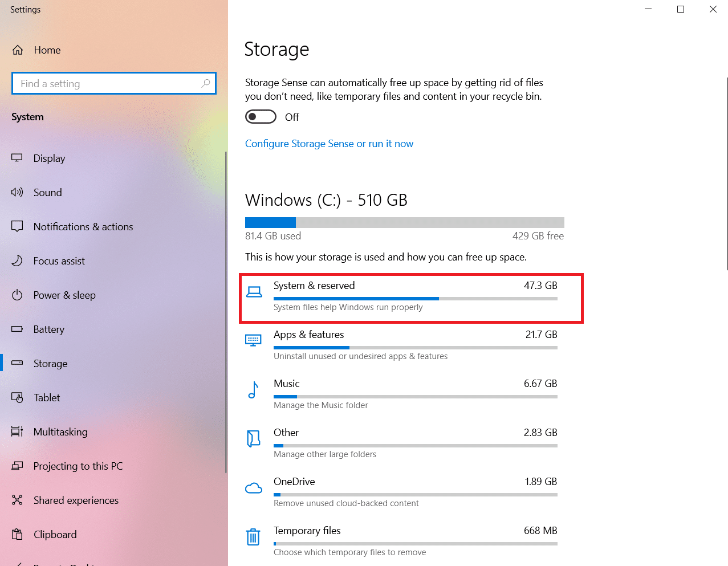Select the Music note icon
The image size is (728, 566).
(253, 390)
